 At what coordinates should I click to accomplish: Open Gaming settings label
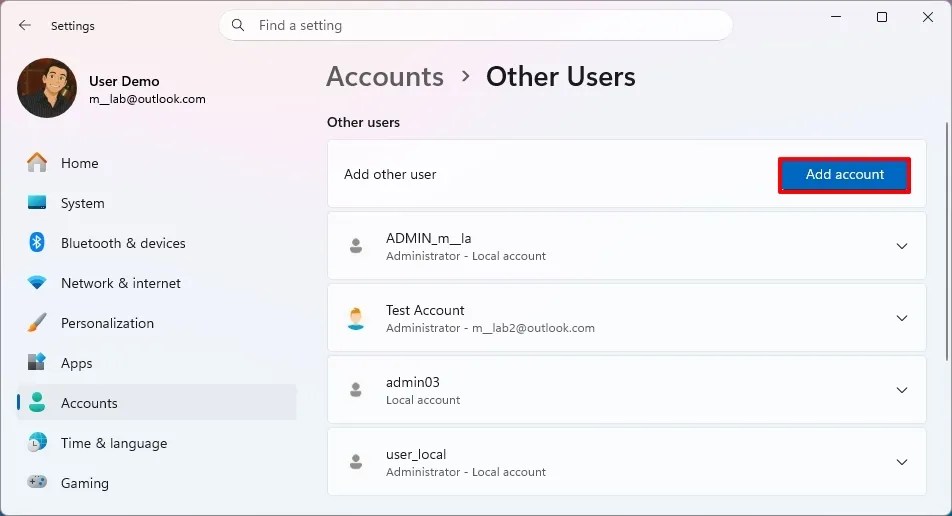(85, 483)
